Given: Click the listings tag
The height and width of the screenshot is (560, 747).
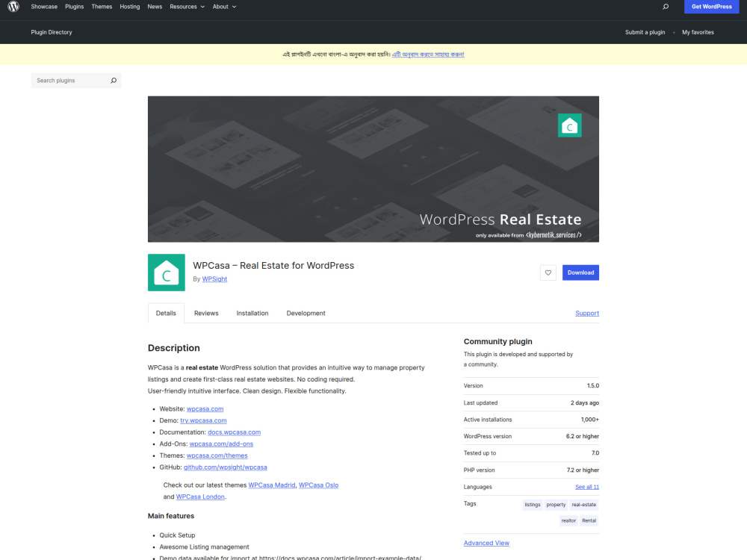Looking at the screenshot, I should (532, 505).
